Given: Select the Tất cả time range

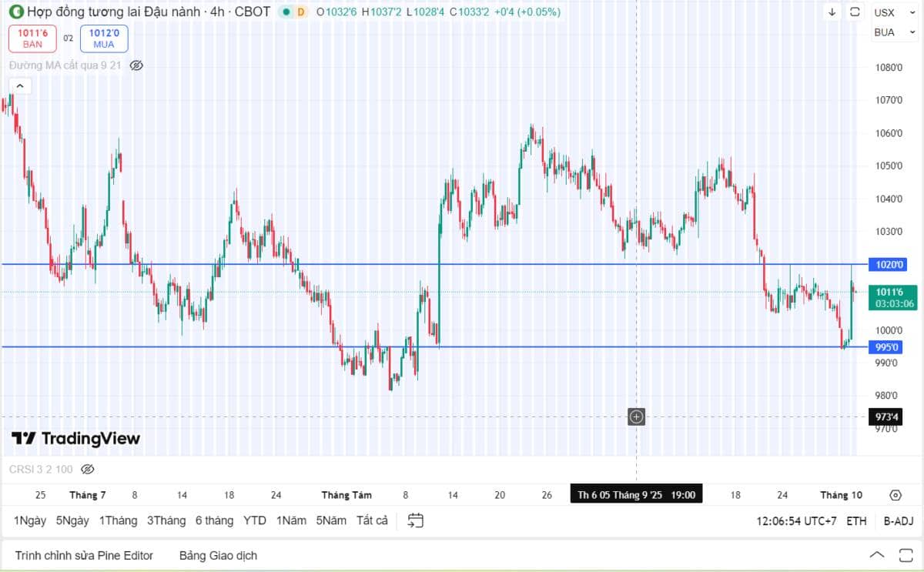Looking at the screenshot, I should pos(372,520).
